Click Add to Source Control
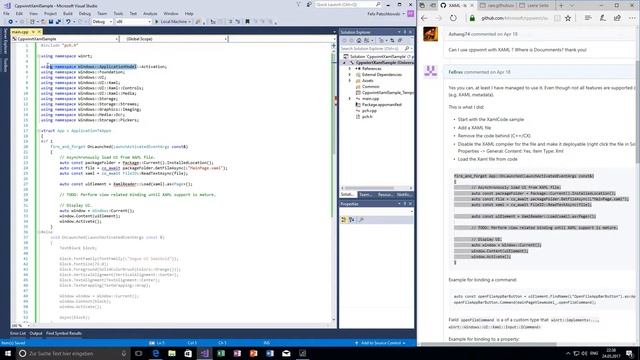 coord(380,343)
